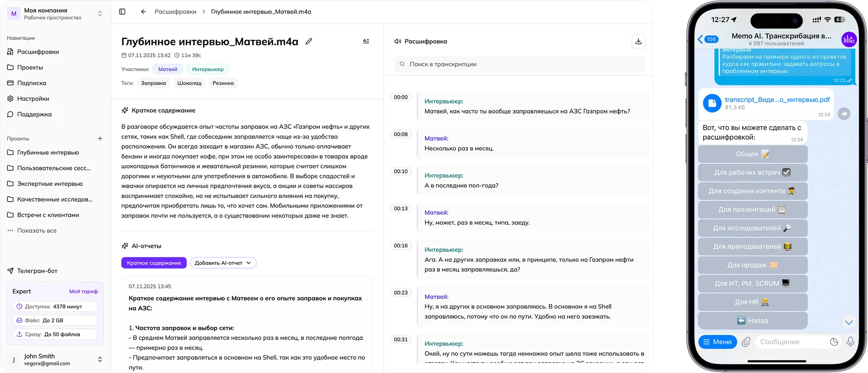Tap Для ИТ, PM, SCRUM option
The height and width of the screenshot is (373, 868).
(x=753, y=284)
